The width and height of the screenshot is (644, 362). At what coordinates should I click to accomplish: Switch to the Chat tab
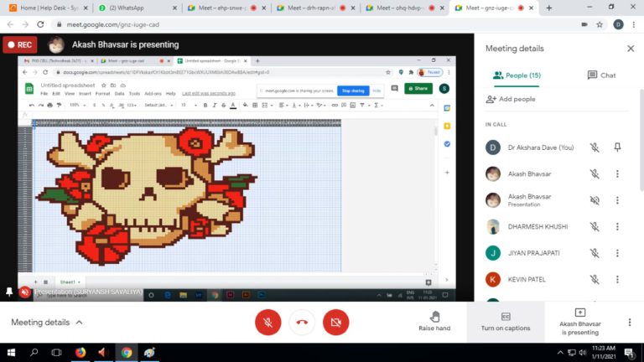[x=601, y=75]
